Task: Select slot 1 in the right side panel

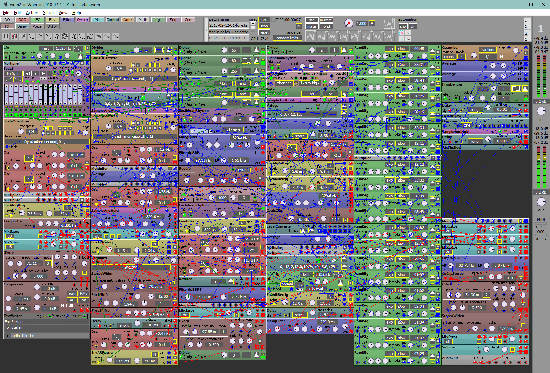Action: click(541, 29)
